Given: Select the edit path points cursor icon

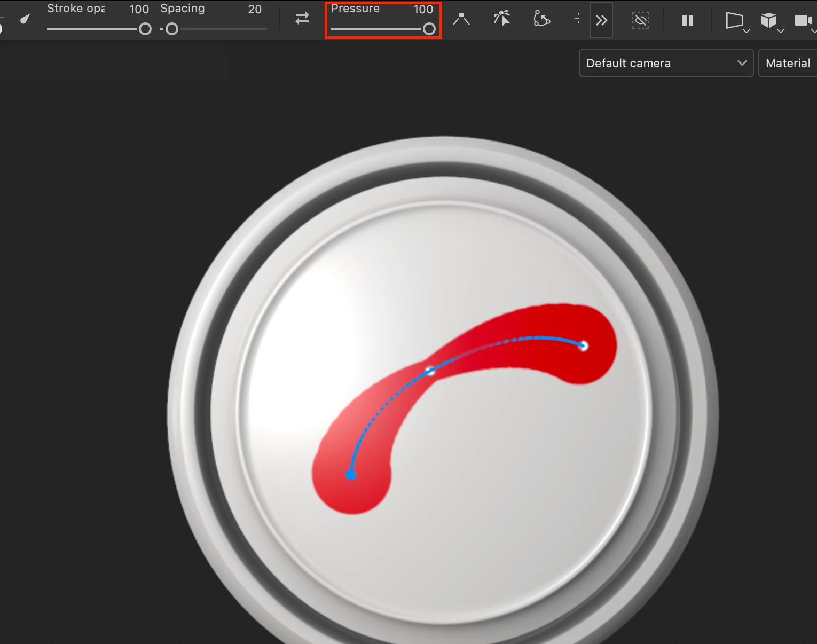Looking at the screenshot, I should point(501,19).
